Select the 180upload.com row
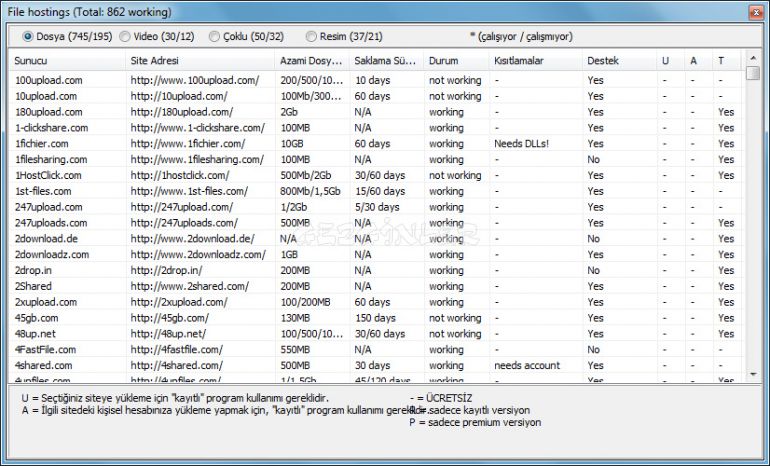Screen dimensions: 770x466 pos(376,112)
